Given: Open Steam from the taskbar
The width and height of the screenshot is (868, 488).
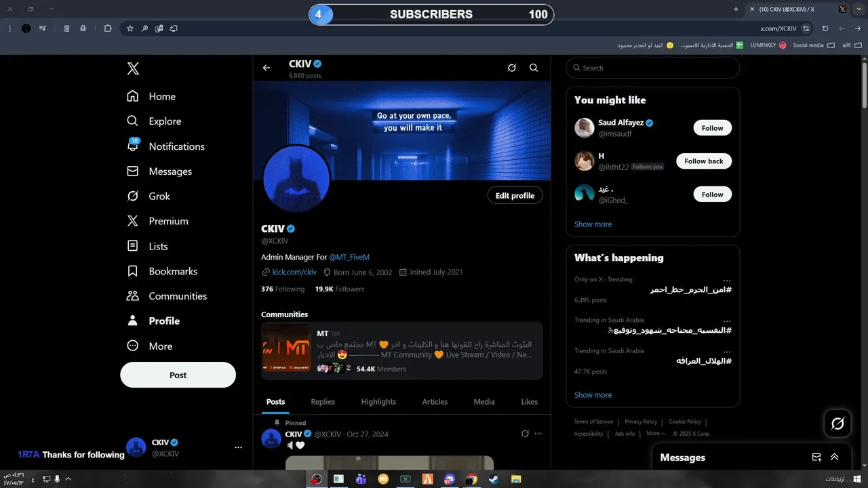Looking at the screenshot, I should tap(493, 479).
